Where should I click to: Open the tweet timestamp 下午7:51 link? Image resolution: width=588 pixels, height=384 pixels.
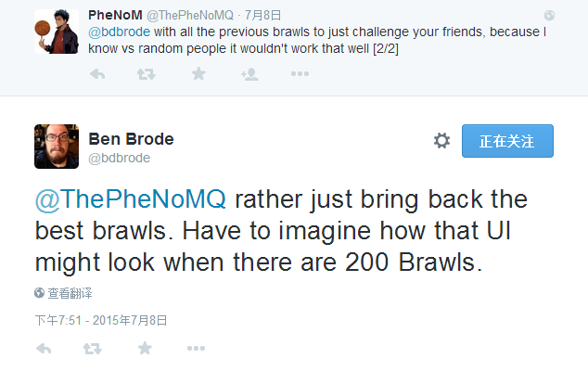click(x=101, y=320)
